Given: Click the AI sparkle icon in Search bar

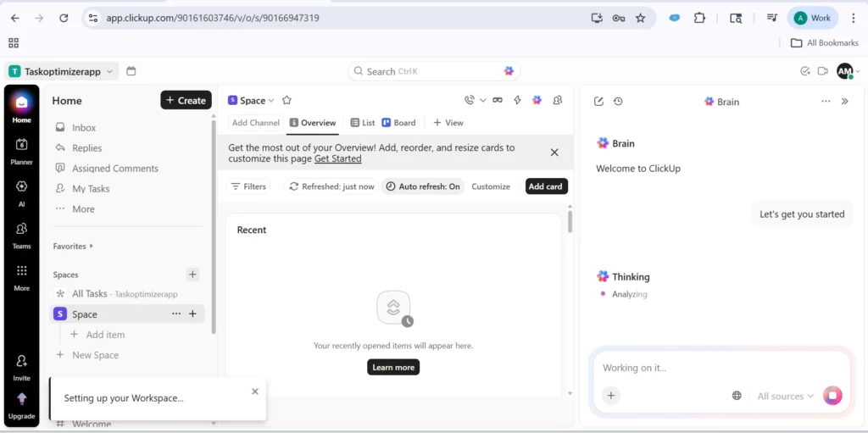Looking at the screenshot, I should click(x=509, y=71).
